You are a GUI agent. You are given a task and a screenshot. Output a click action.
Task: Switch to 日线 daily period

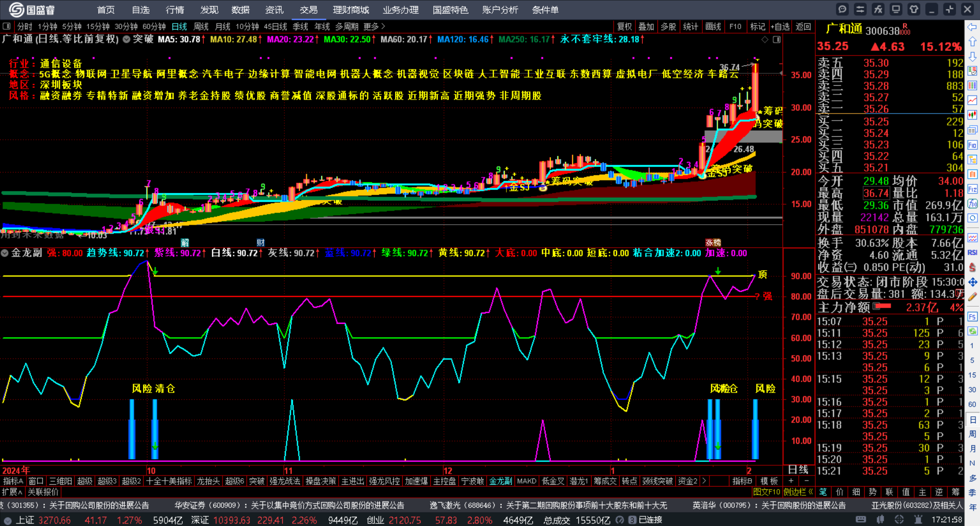pos(179,27)
